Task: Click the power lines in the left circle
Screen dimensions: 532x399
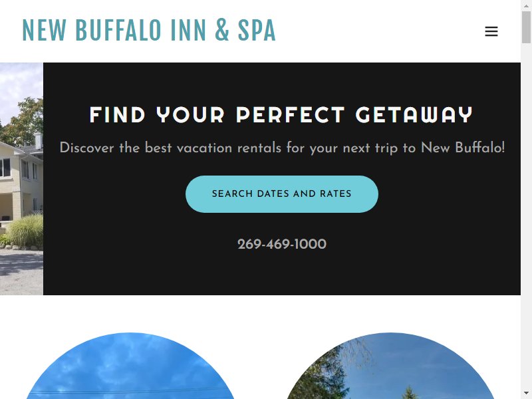Action: coord(130,392)
